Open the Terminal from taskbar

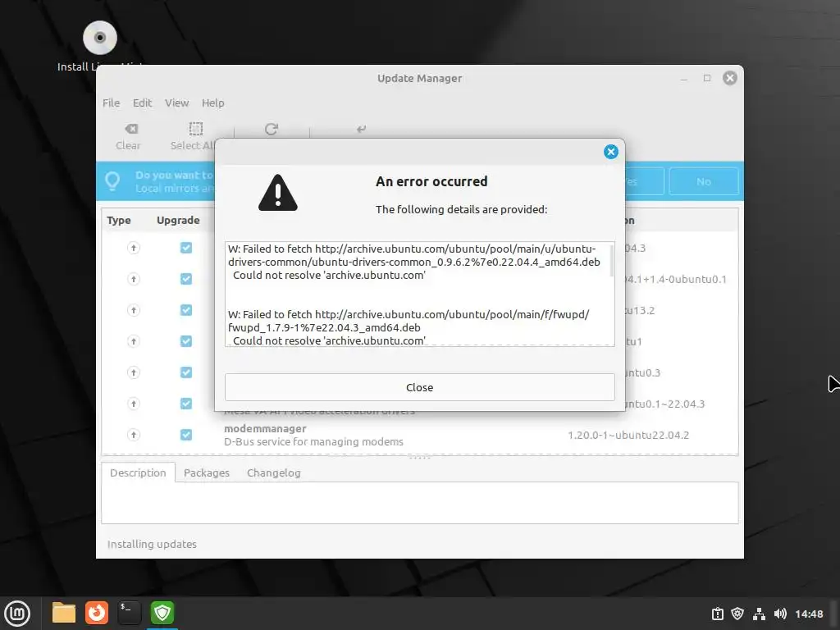click(129, 613)
